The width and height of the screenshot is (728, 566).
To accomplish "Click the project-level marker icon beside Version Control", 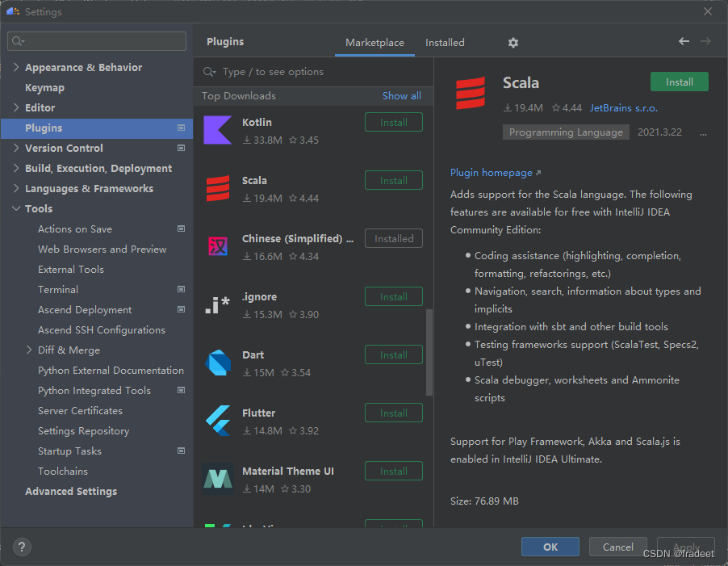I will click(x=182, y=148).
